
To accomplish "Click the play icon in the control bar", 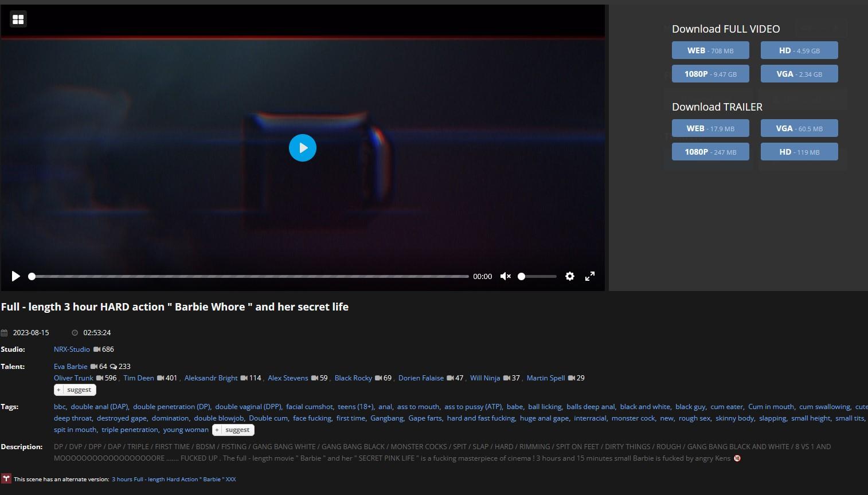I will 16,276.
